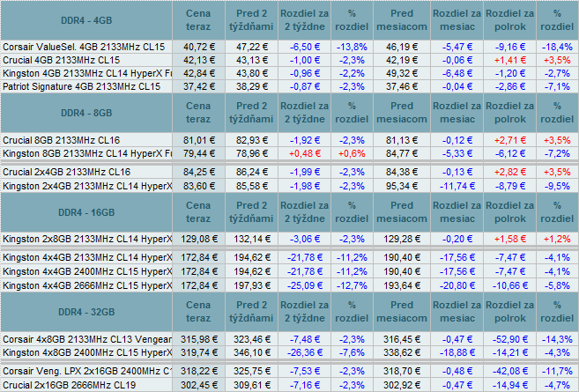This screenshot has height=392, width=579.
Task: Click the Kingston 4x4GB 2666MHz CL15 HyperX row name
Action: pyautogui.click(x=86, y=285)
